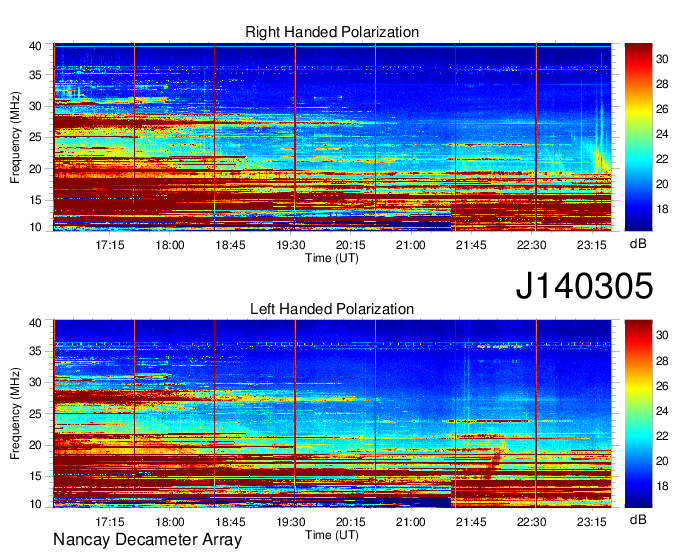Click the 10 MHz tick on the top plot
The width and height of the screenshot is (680, 552).
(35, 227)
